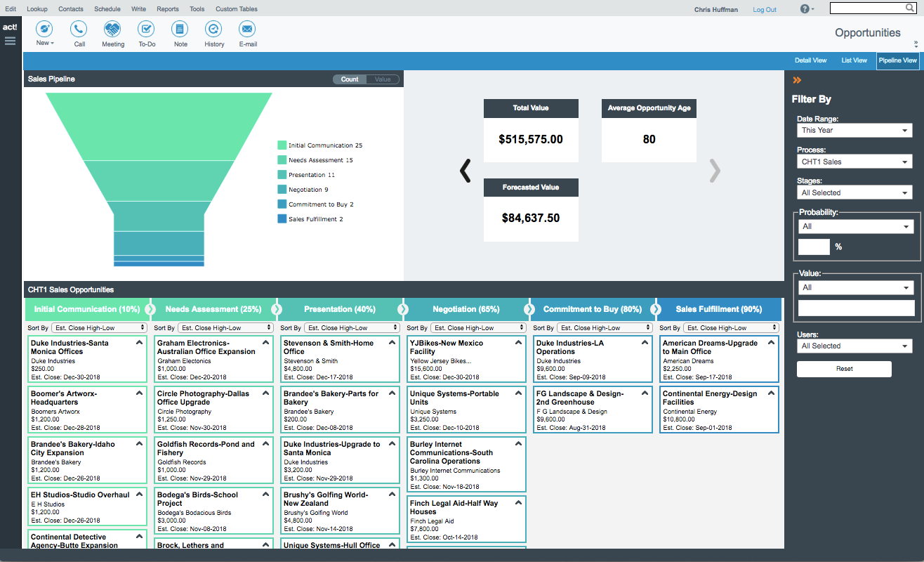Image resolution: width=924 pixels, height=562 pixels.
Task: Open Sort By dropdown for Negotiation column
Action: coord(478,327)
